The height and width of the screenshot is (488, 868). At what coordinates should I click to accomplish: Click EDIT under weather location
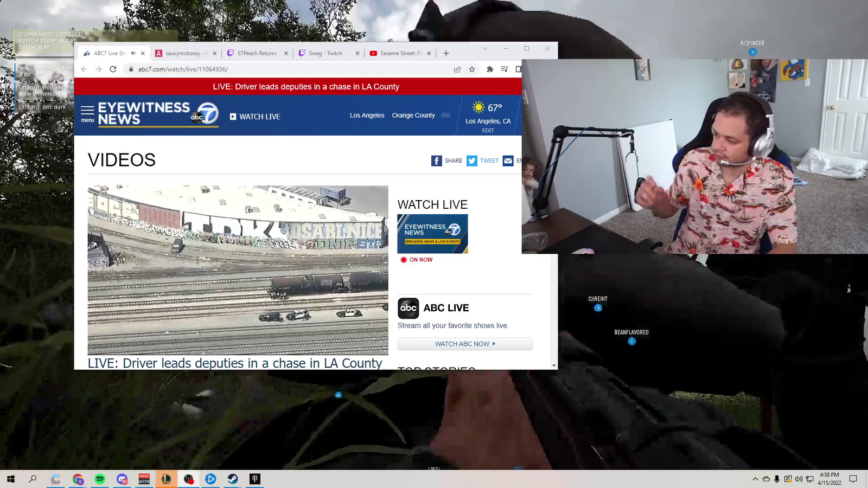tap(488, 131)
